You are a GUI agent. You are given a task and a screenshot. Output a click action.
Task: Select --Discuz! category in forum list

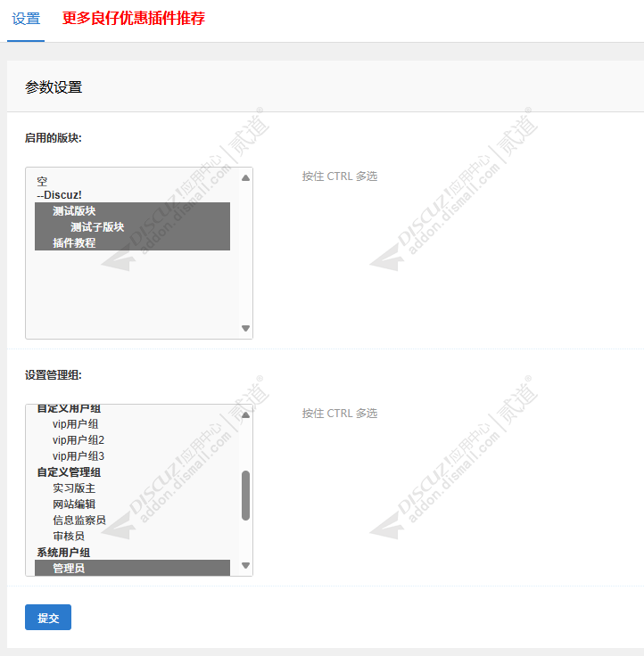(x=132, y=195)
